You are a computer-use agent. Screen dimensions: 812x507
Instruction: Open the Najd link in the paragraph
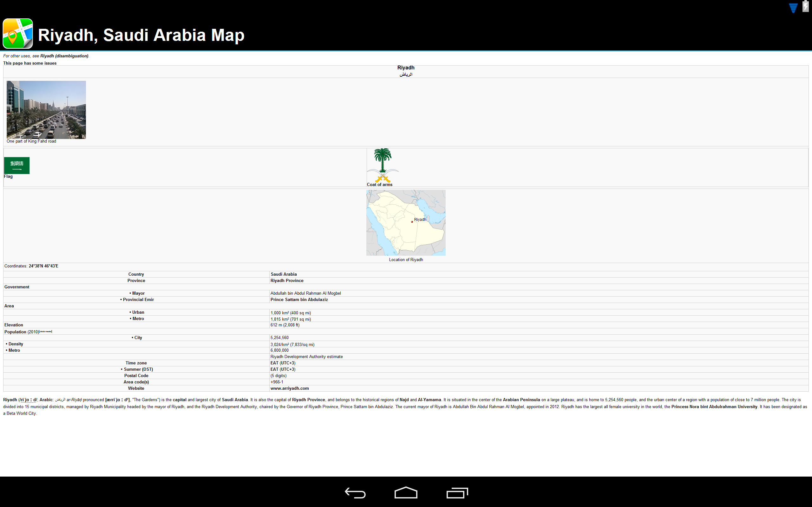click(x=404, y=400)
